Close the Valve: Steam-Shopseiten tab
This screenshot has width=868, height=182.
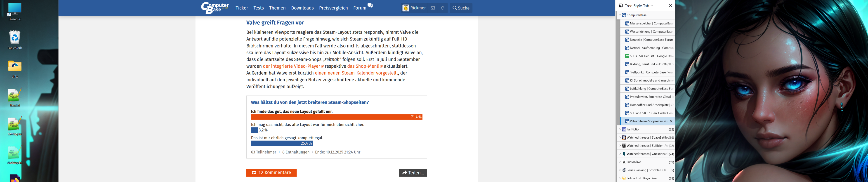671,121
